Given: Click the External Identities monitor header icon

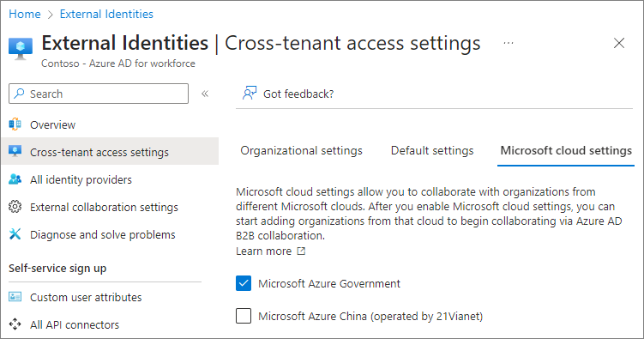Looking at the screenshot, I should tap(21, 49).
